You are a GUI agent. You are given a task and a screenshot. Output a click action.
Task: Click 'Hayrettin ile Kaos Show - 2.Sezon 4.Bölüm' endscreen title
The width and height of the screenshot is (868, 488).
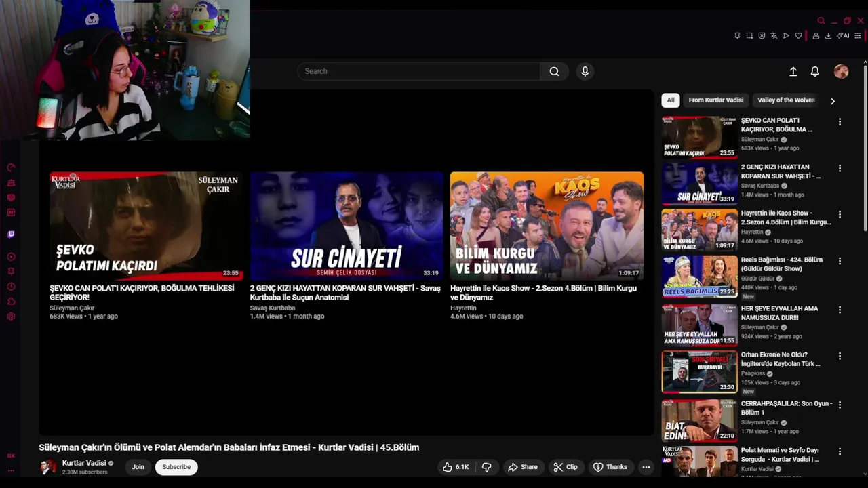pos(543,293)
